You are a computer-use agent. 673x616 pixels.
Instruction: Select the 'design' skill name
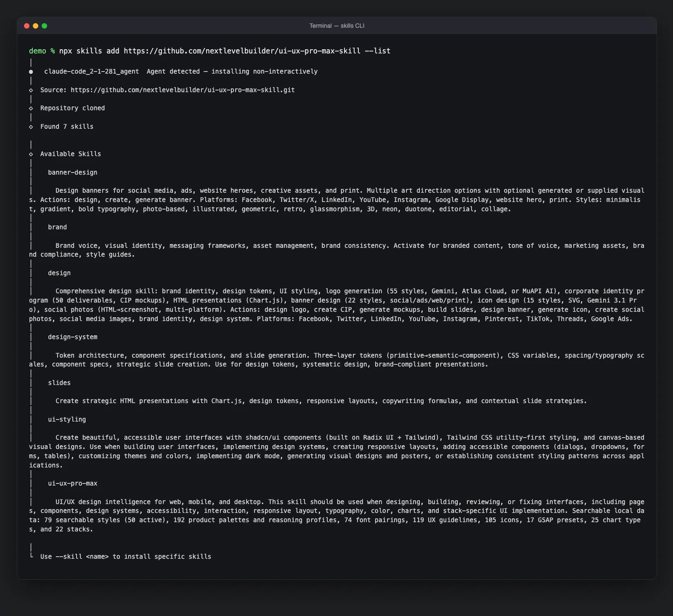tap(59, 273)
